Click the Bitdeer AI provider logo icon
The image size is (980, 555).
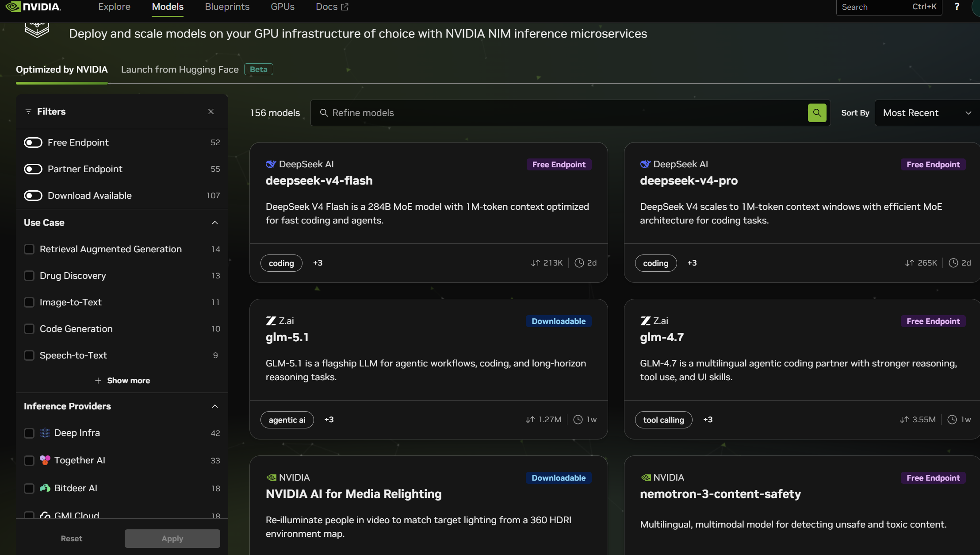point(45,488)
